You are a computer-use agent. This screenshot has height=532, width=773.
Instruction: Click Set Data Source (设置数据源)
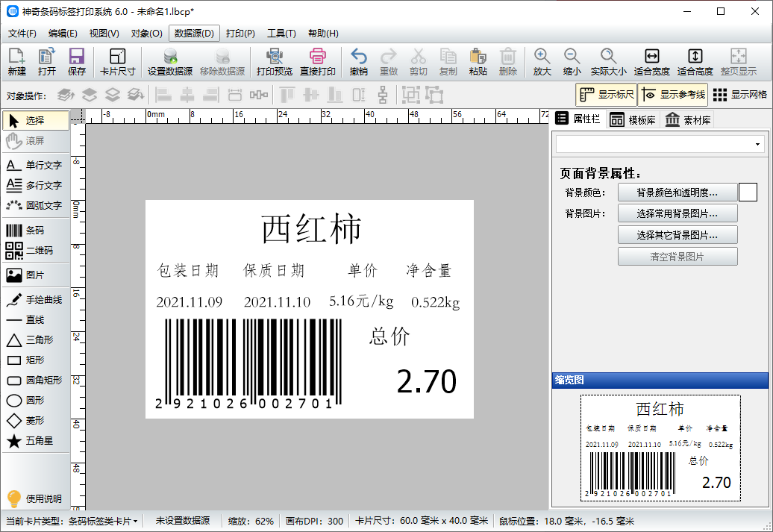pyautogui.click(x=170, y=62)
